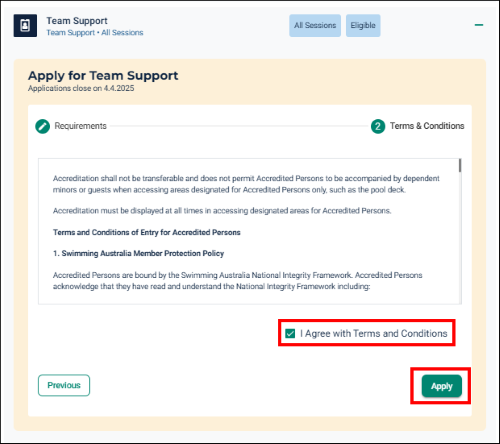Image resolution: width=500 pixels, height=444 pixels.
Task: Click 'Accreditation must be displayed at all times' sentence
Action: coord(222,211)
